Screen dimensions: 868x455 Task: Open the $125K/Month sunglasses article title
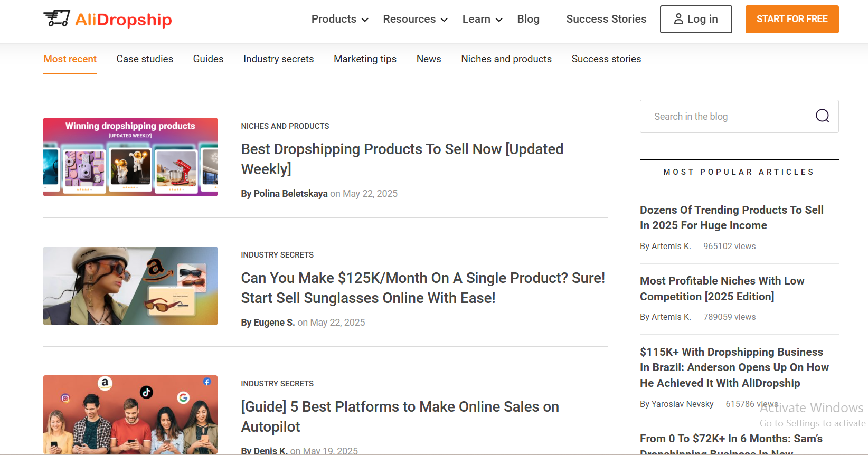click(x=423, y=288)
